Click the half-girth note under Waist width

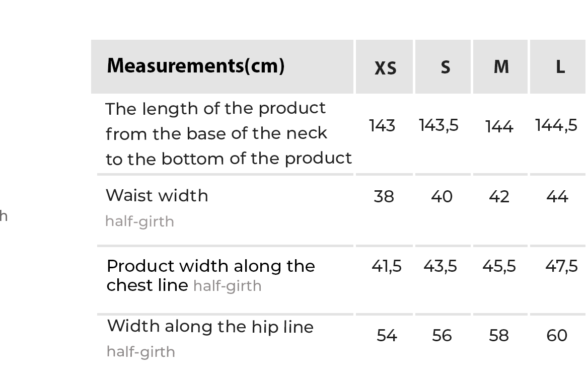pyautogui.click(x=139, y=221)
